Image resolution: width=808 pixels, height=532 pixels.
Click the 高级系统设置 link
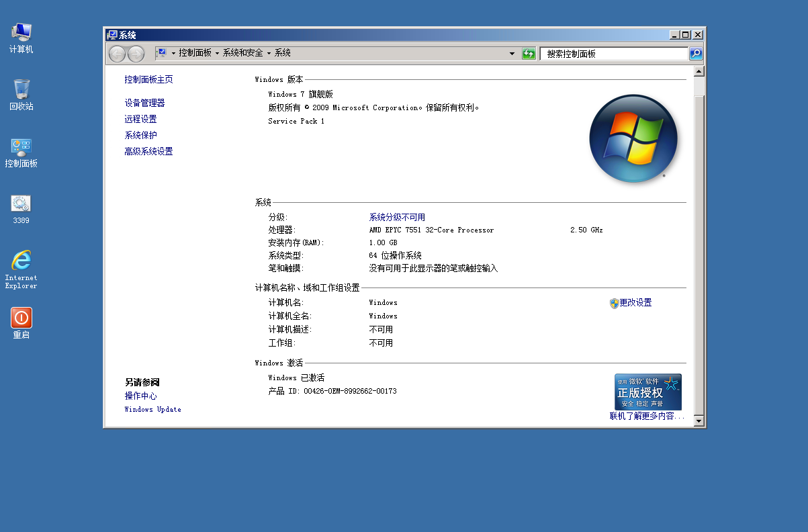148,152
